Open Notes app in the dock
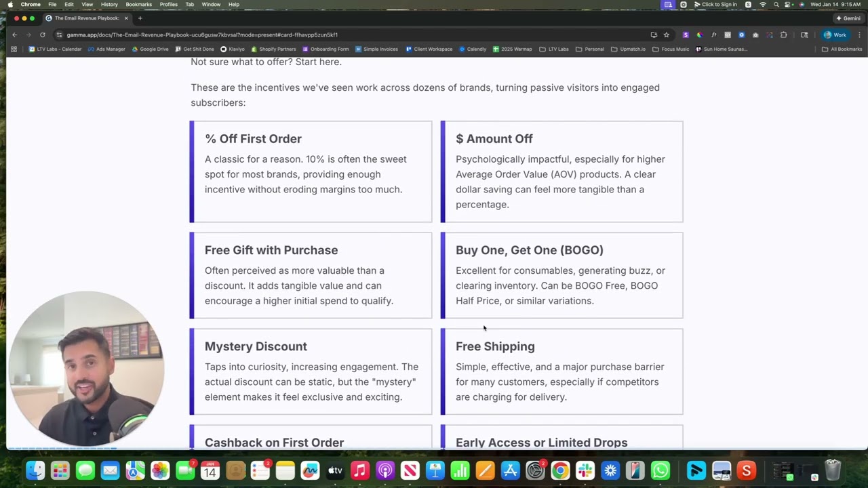Image resolution: width=868 pixels, height=488 pixels. click(285, 470)
